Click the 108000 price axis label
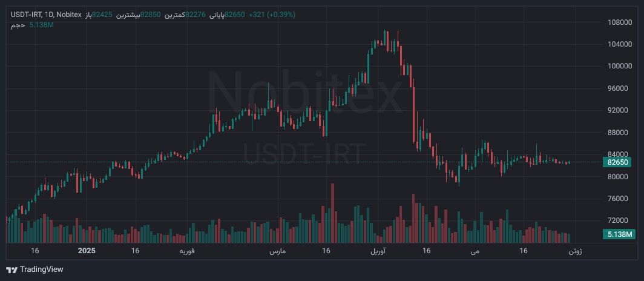This screenshot has width=644, height=281. click(619, 22)
